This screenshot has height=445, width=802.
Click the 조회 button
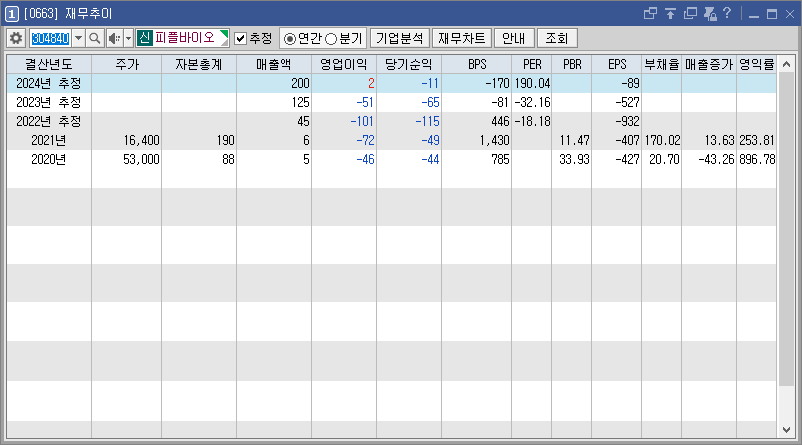[x=557, y=38]
